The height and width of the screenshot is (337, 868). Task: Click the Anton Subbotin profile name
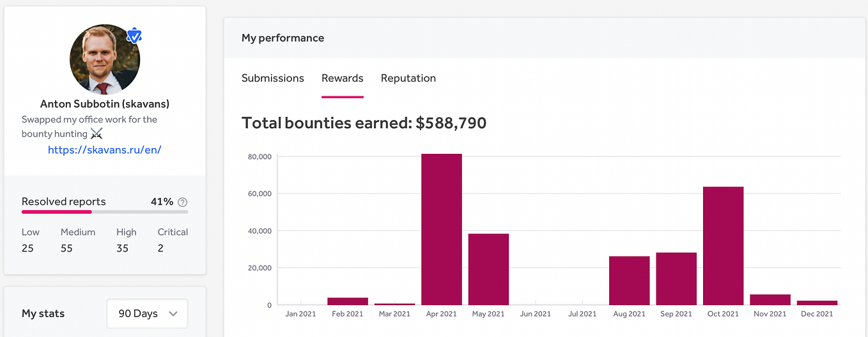click(x=105, y=103)
